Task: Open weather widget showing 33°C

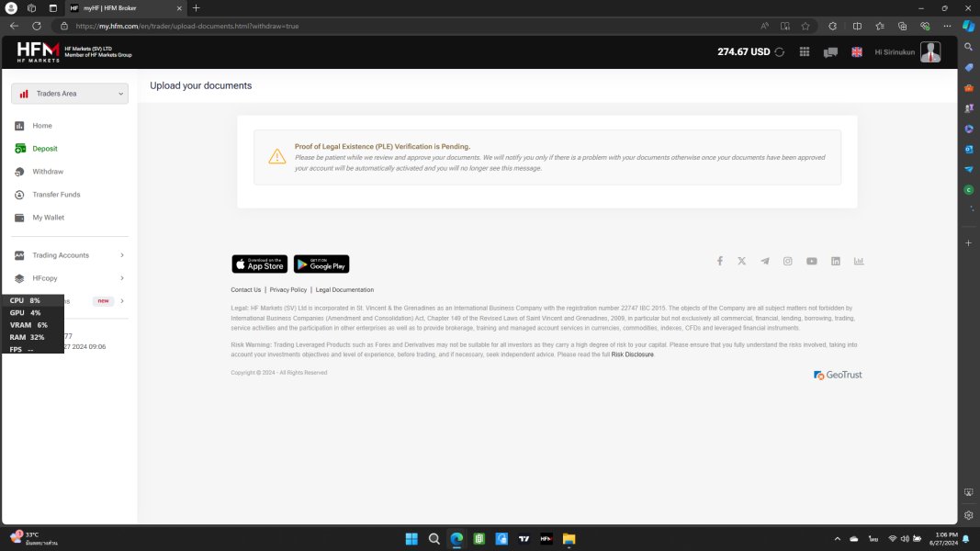Action: (34, 538)
